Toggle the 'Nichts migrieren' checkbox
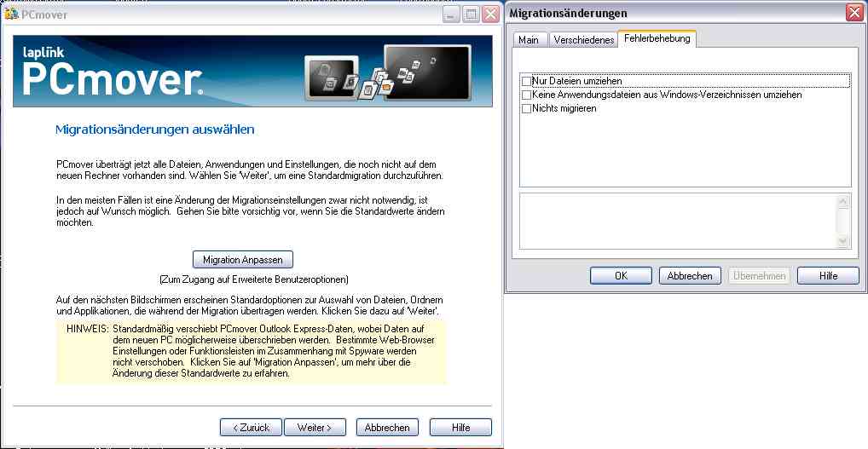 (526, 108)
